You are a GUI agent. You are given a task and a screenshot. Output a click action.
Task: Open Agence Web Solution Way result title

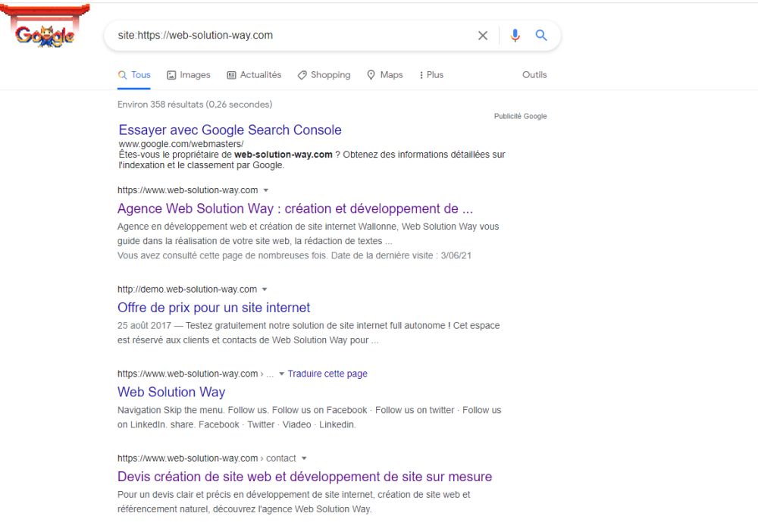coord(295,208)
